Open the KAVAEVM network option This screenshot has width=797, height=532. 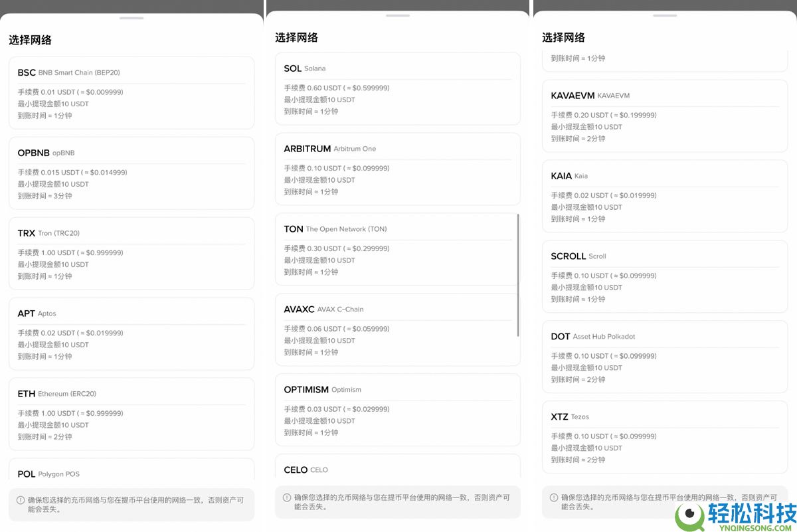[x=664, y=116]
